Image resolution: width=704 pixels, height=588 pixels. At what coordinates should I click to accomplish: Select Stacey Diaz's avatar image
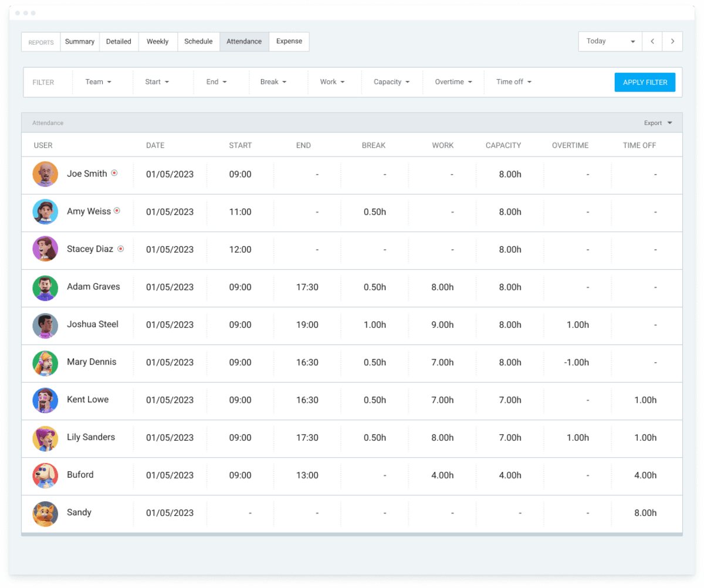[45, 249]
